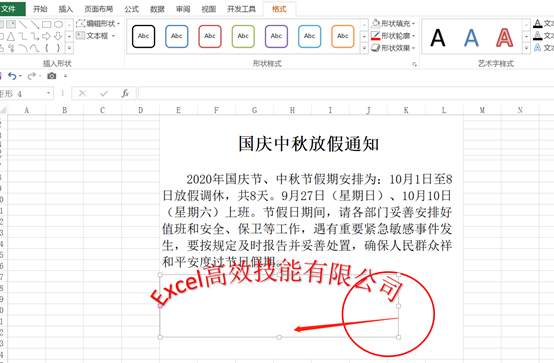554x363 pixels.
Task: Open the Name Box dropdown arrow
Action: coord(48,93)
